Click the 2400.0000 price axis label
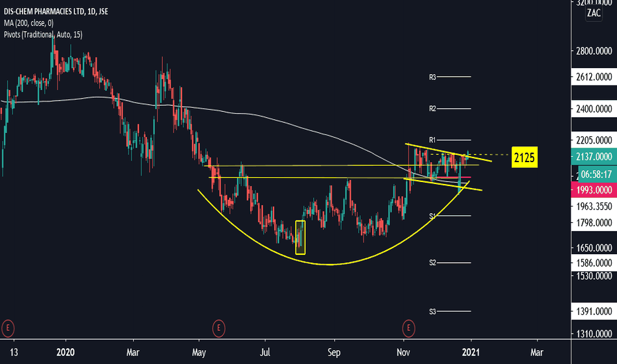This screenshot has height=364, width=617. (594, 109)
